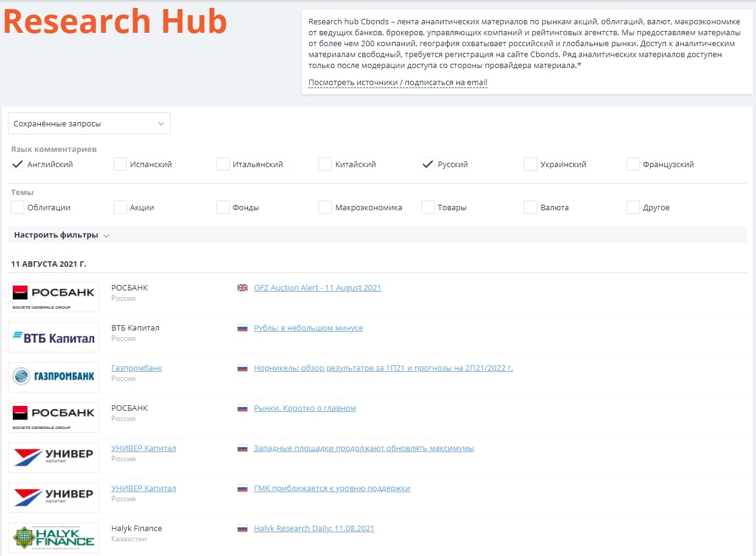756x556 pixels.
Task: Open the Газпромбанк company link
Action: point(137,368)
